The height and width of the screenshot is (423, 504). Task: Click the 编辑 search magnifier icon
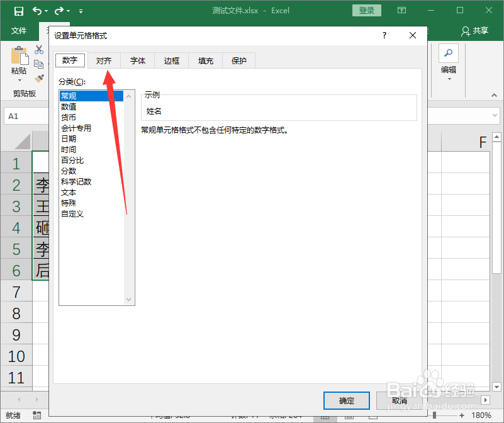point(449,53)
